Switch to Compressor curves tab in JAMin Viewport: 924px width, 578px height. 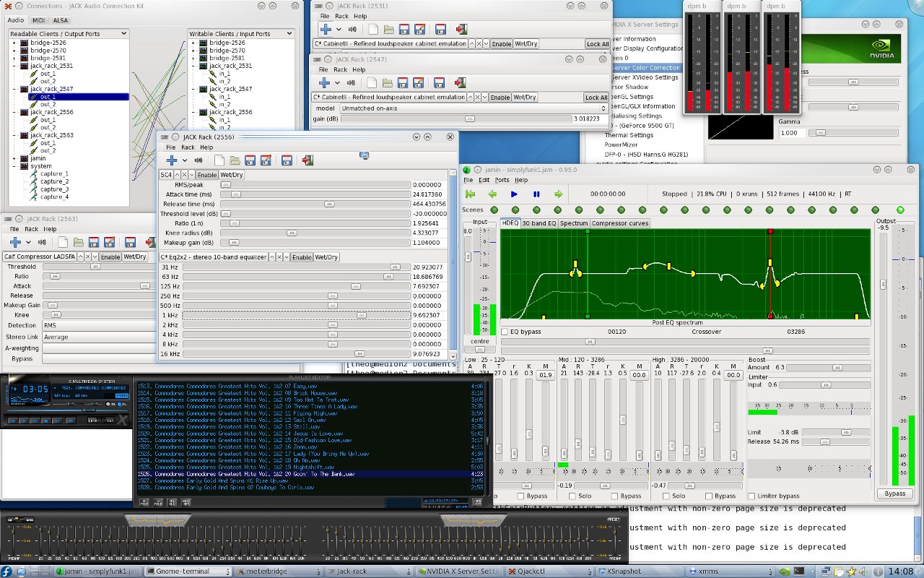pyautogui.click(x=620, y=223)
